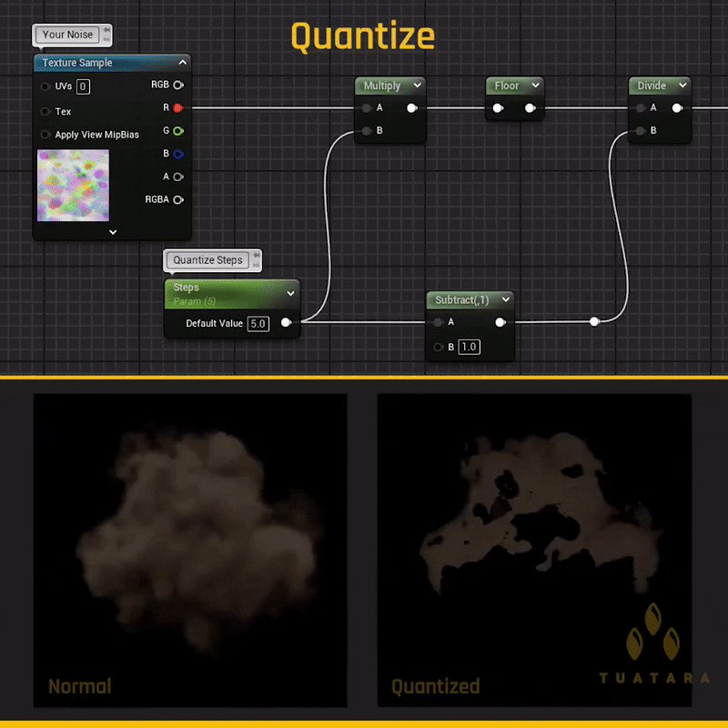Click Multiply node's output pin
The height and width of the screenshot is (728, 728).
click(412, 108)
